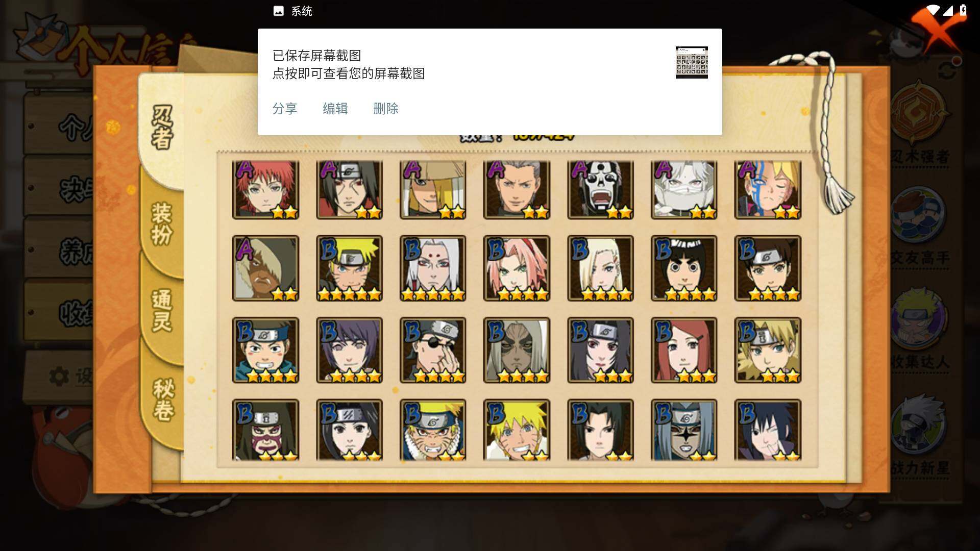Select the eyepatch-wearing Aoba ninja portrait
The height and width of the screenshot is (551, 980).
point(433,350)
